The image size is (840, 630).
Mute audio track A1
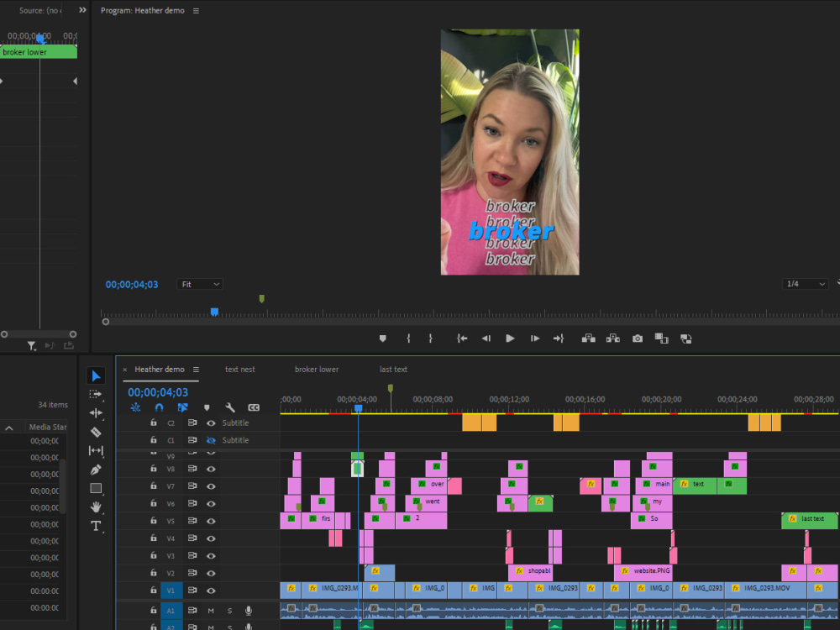point(210,611)
